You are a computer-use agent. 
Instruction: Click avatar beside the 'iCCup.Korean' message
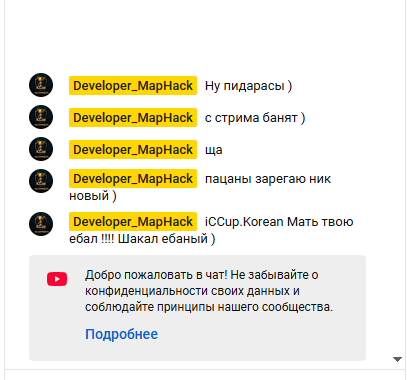point(41,224)
